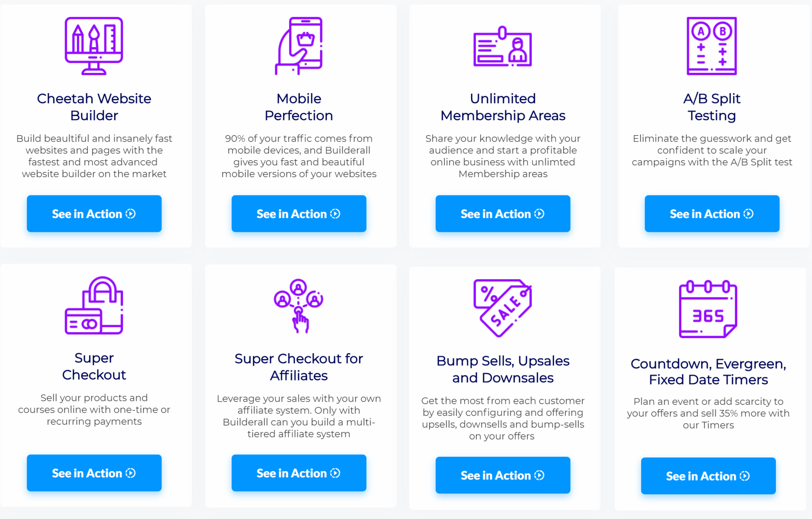Screen dimensions: 812x519
Task: Click the Super Checkout lock and card icon
Action: coord(94,305)
